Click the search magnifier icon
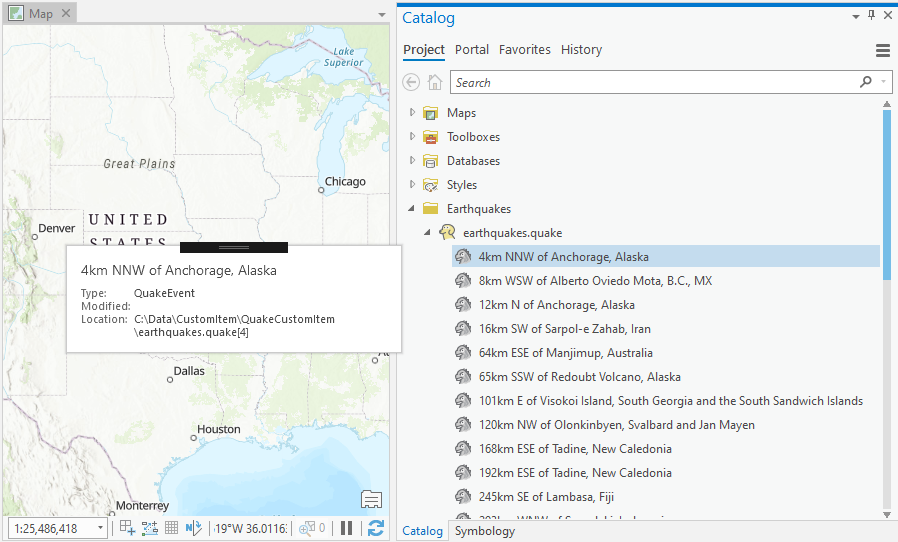 [866, 82]
